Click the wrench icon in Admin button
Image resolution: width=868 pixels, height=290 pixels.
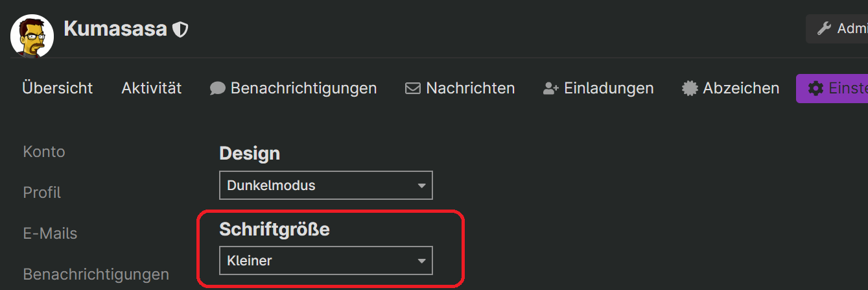click(824, 29)
